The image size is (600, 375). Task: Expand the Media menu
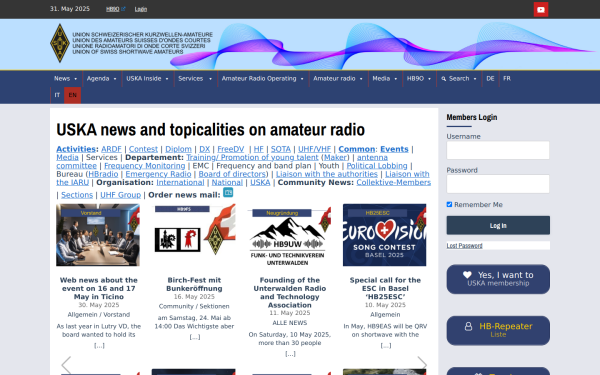pyautogui.click(x=385, y=78)
